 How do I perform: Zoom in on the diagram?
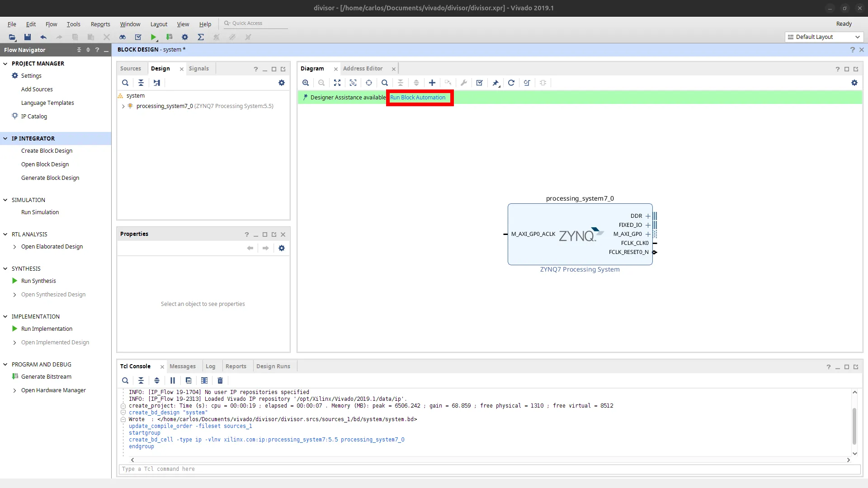306,83
